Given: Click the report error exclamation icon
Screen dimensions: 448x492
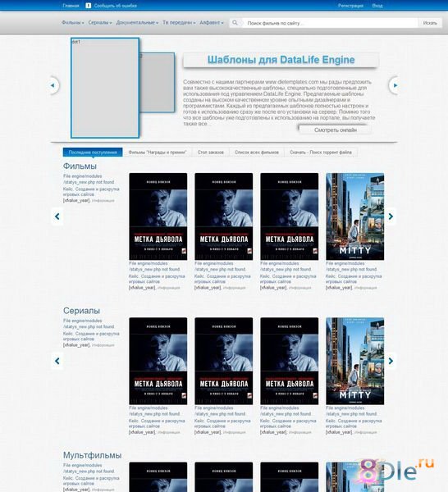Looking at the screenshot, I should coord(89,6).
